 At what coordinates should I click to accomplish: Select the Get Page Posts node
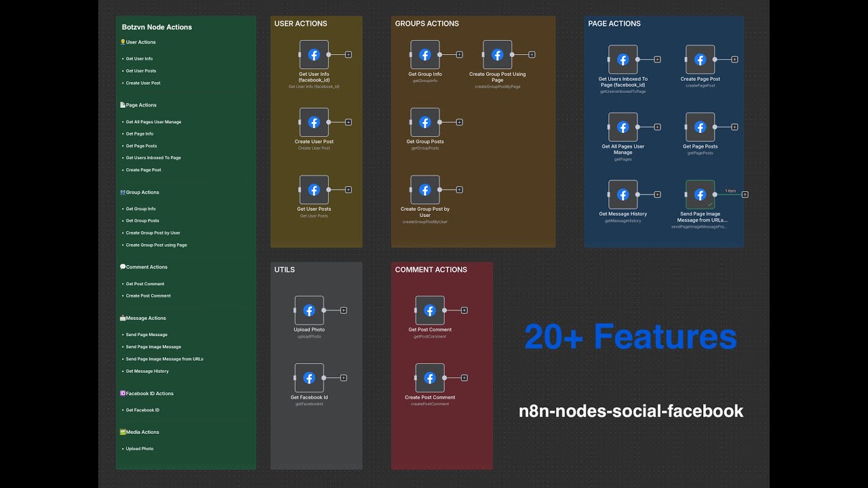[701, 127]
